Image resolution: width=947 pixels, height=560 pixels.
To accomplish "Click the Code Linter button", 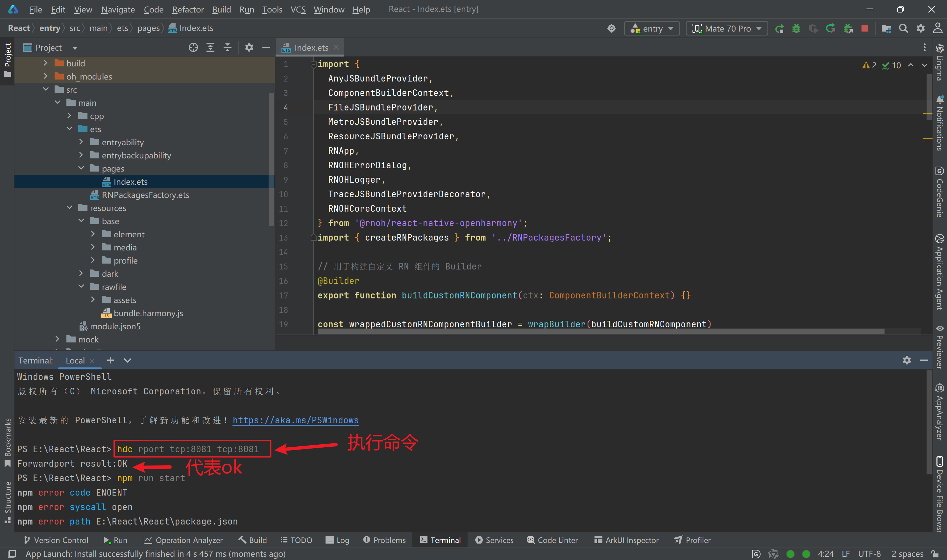I will (552, 540).
